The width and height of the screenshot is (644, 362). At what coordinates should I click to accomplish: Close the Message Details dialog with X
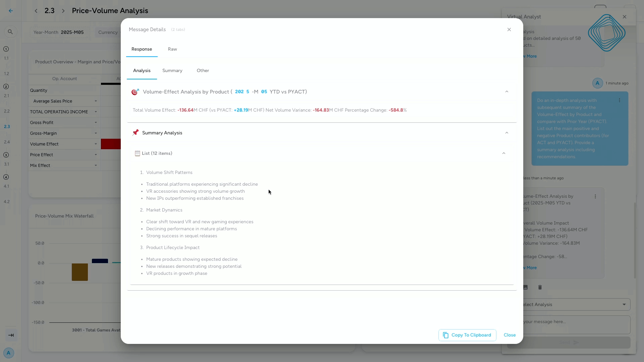[509, 29]
